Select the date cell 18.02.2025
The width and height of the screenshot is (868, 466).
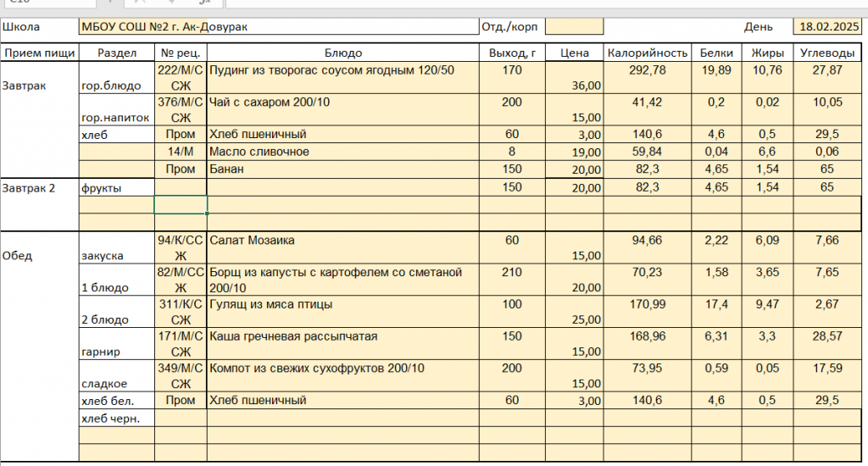point(828,27)
